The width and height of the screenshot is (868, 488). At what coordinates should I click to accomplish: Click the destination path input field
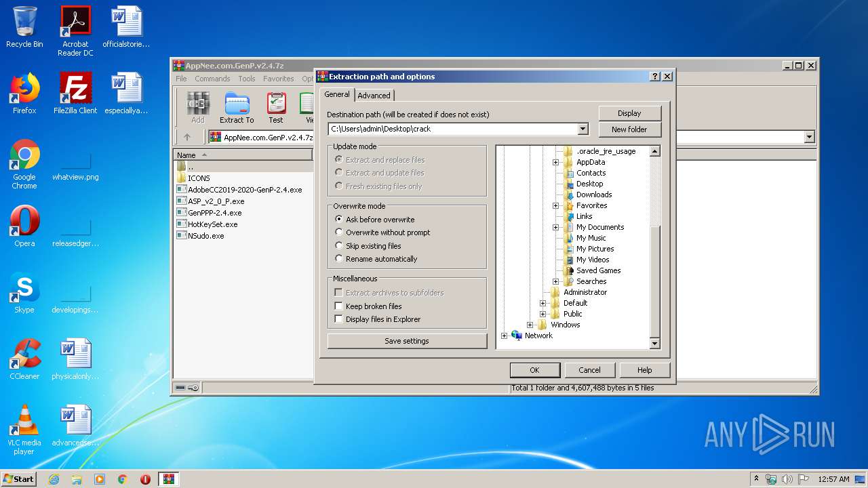pos(453,129)
